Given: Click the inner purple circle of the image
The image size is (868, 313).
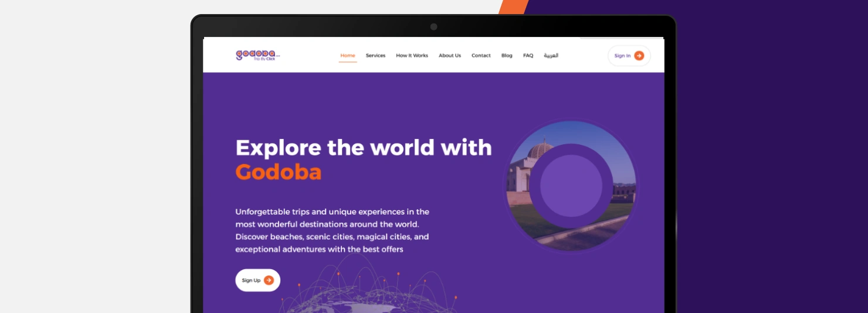Looking at the screenshot, I should 571,186.
